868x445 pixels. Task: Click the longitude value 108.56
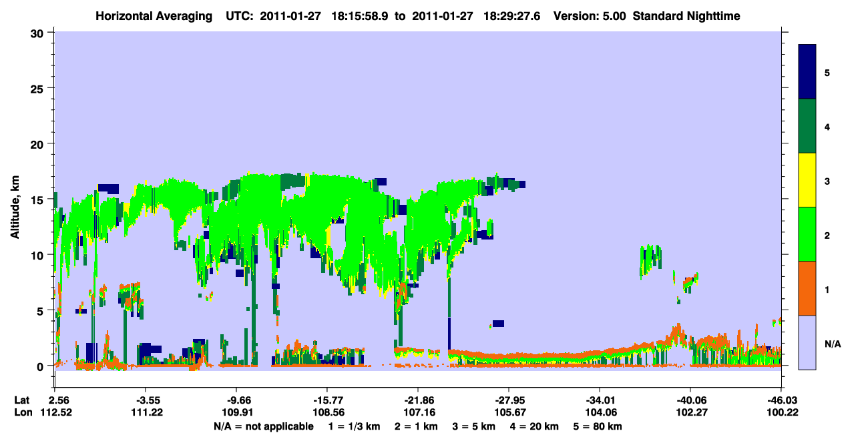(327, 412)
